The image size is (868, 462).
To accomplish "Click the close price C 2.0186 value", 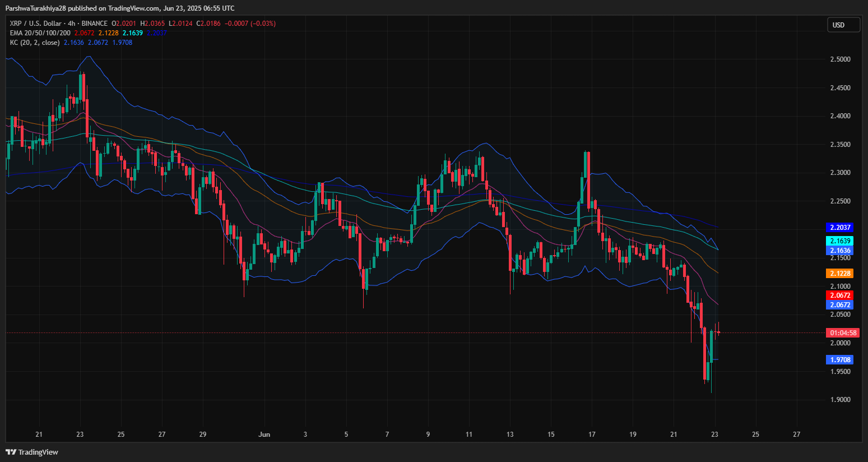I will [x=211, y=24].
